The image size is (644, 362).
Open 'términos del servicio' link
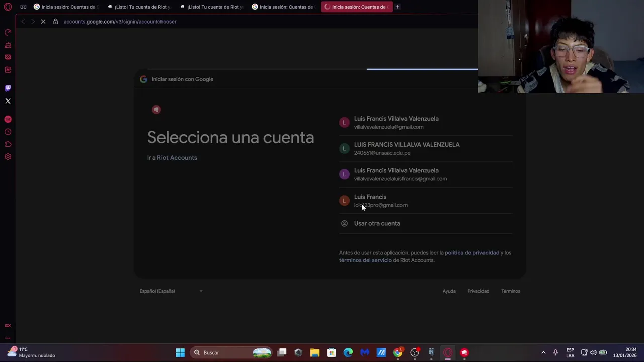[365, 260]
